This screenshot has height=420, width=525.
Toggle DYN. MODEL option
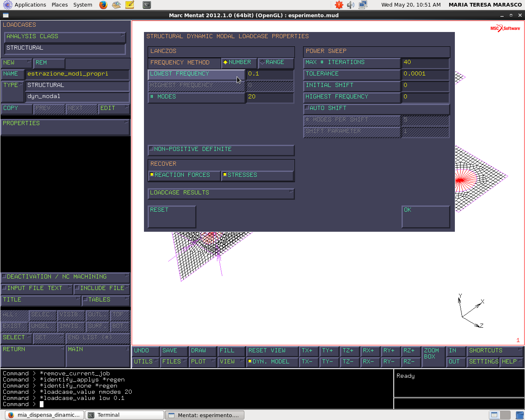[272, 362]
